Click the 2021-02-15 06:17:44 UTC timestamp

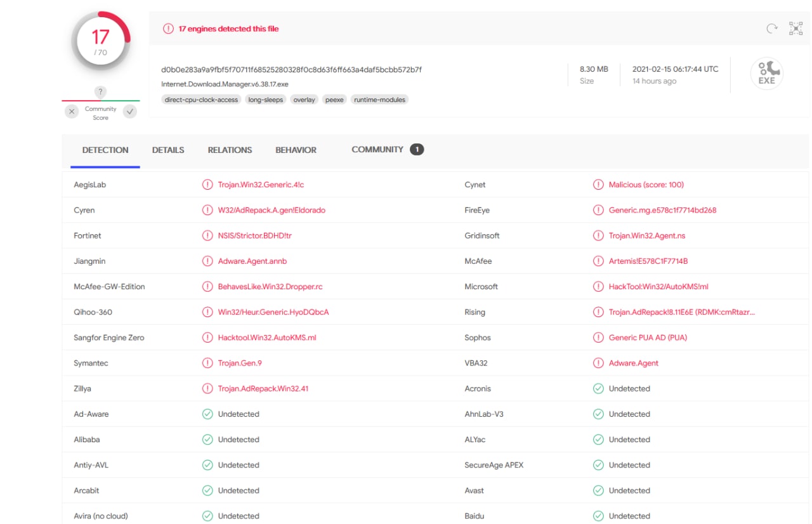click(676, 69)
